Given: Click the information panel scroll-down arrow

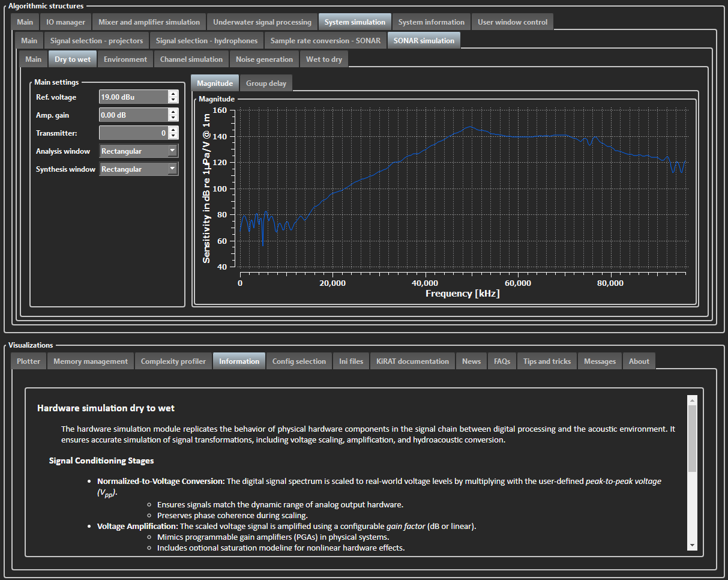Looking at the screenshot, I should click(x=692, y=545).
